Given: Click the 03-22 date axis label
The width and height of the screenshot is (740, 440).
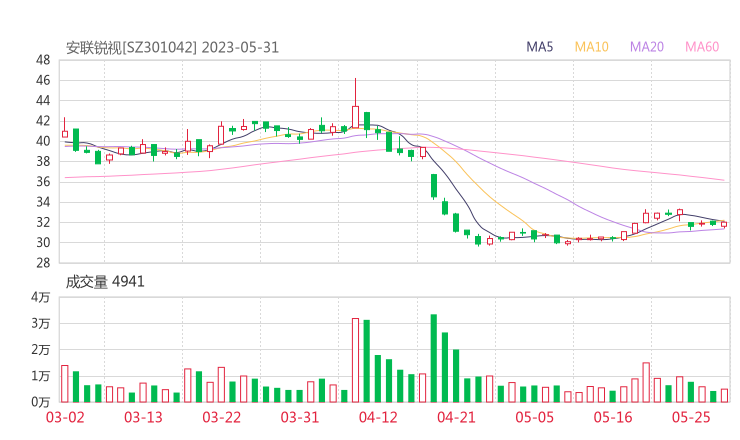Looking at the screenshot, I should click(222, 417).
